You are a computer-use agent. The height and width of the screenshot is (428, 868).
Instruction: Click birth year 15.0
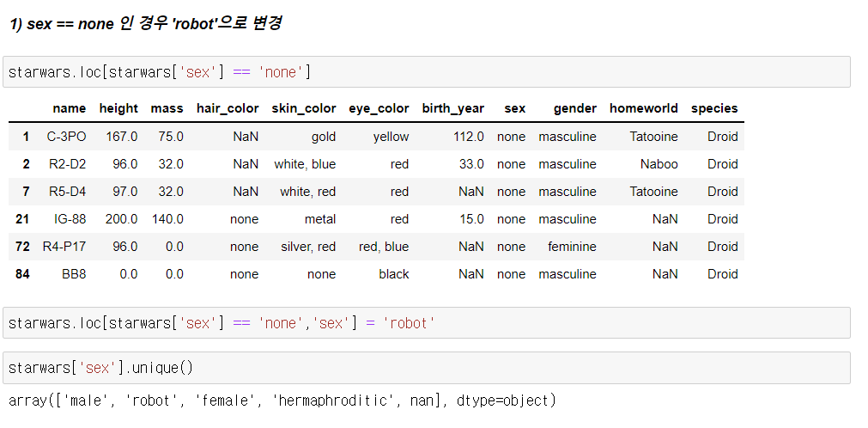[x=471, y=219]
